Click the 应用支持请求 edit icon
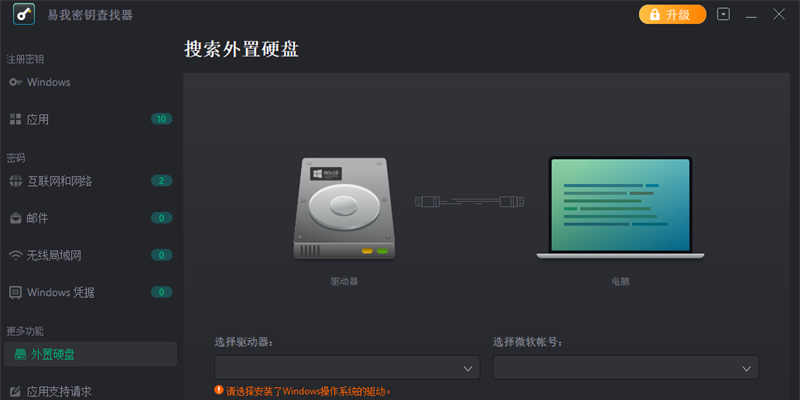Image resolution: width=800 pixels, height=400 pixels. click(15, 391)
